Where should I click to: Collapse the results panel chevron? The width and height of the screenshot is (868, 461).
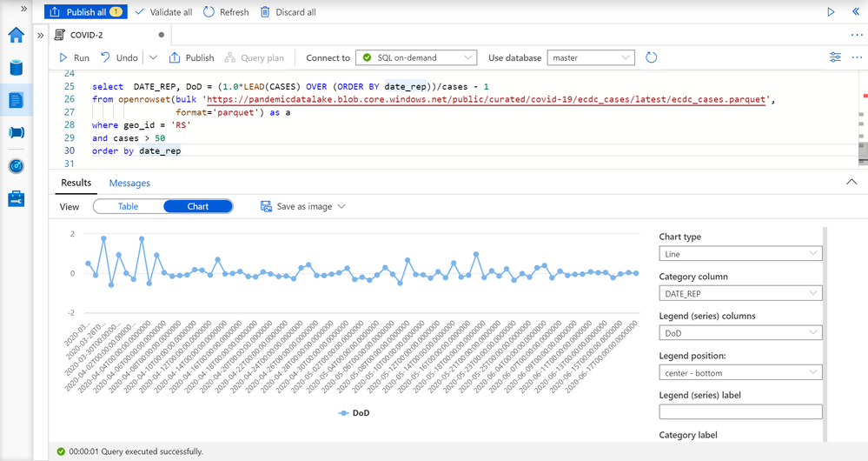851,182
